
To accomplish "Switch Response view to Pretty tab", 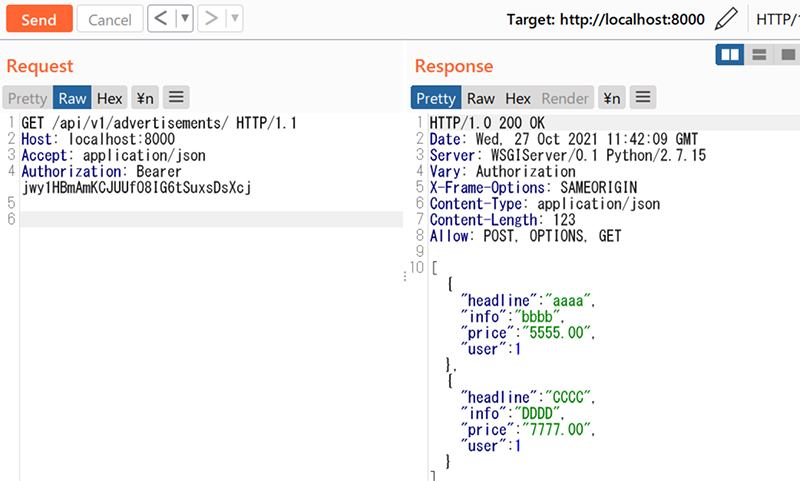I will [436, 98].
